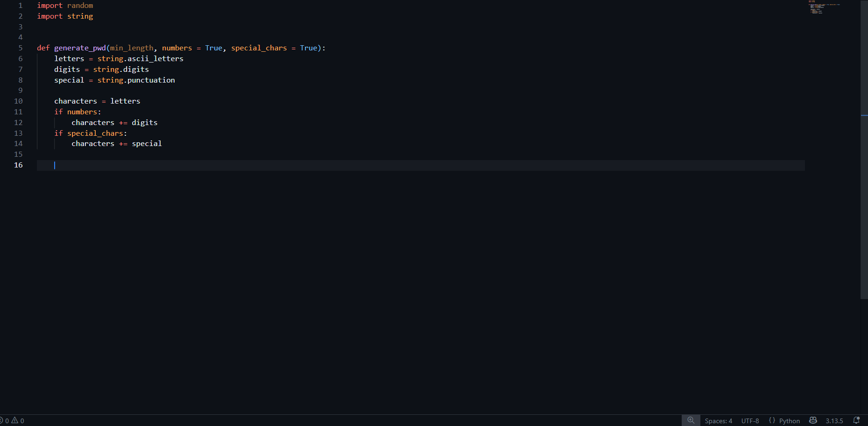The image size is (868, 426).
Task: Click line number 14 in the gutter
Action: coord(18,144)
